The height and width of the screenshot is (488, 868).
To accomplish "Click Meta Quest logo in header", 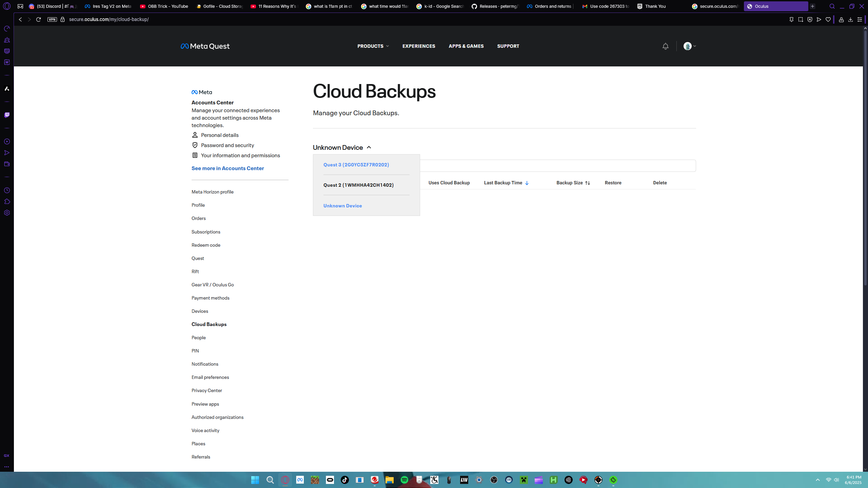I will click(205, 46).
